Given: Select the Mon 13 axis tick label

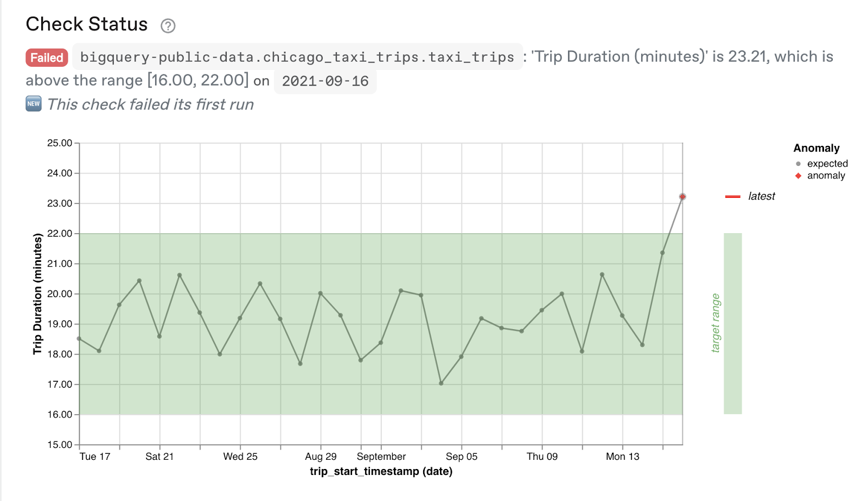Looking at the screenshot, I should point(622,456).
